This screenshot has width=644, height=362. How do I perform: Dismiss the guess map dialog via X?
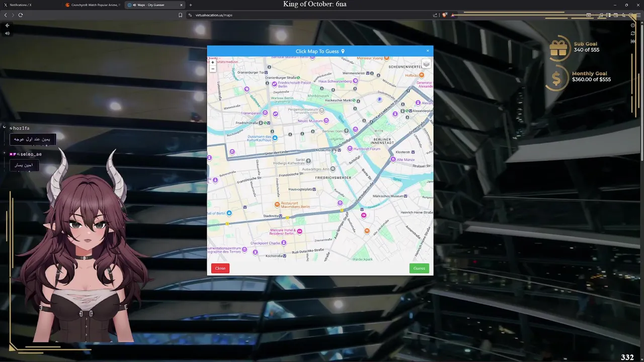tap(428, 50)
